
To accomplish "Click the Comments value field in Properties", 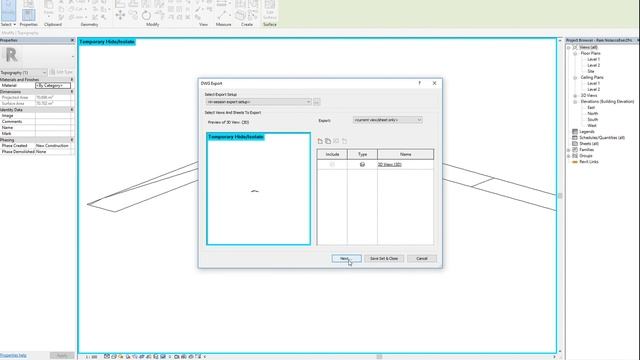I will click(x=53, y=122).
